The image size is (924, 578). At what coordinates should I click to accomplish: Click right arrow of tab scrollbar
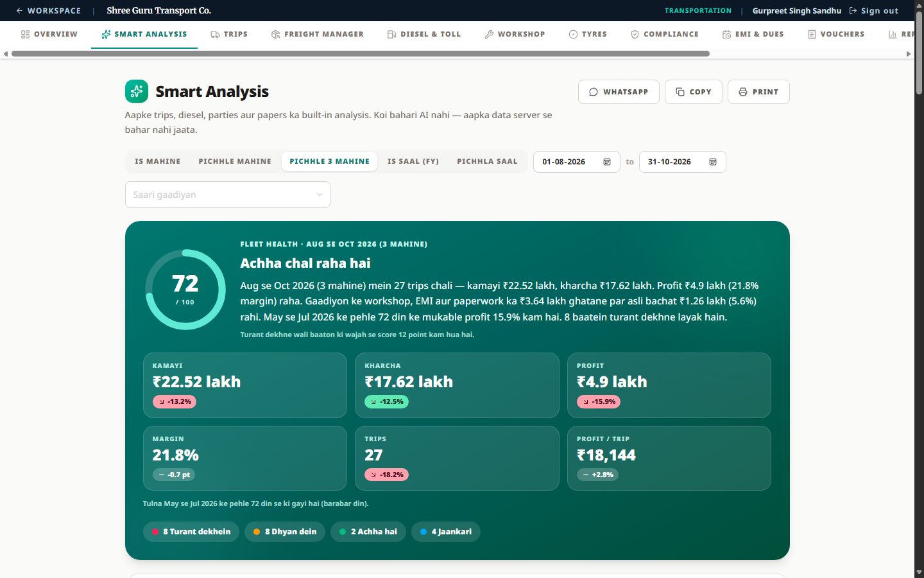click(x=909, y=54)
